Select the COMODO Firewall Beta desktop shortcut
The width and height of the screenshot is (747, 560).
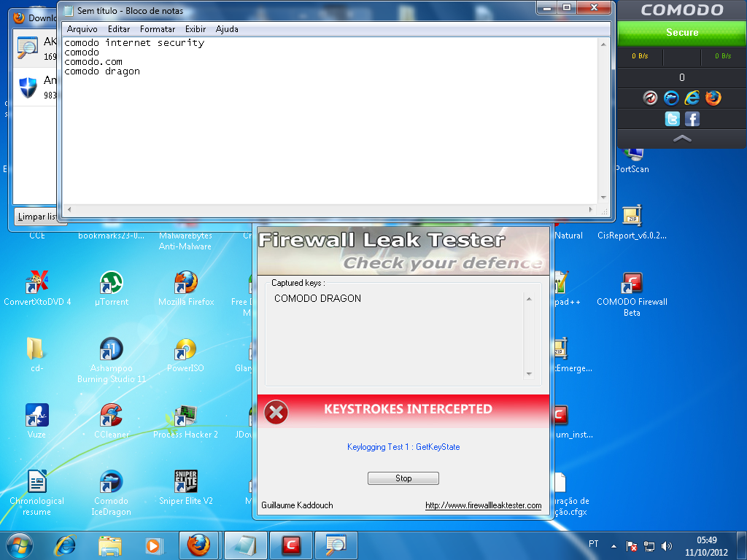click(632, 293)
